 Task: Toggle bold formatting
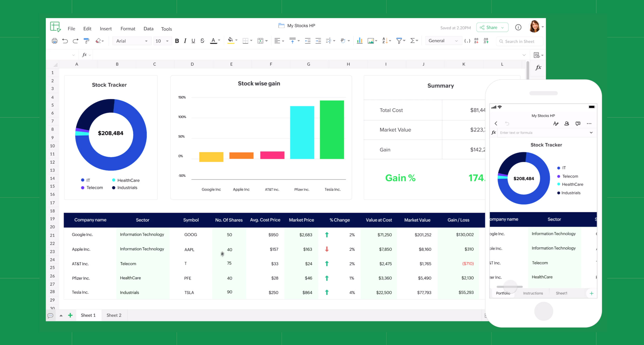coord(177,41)
